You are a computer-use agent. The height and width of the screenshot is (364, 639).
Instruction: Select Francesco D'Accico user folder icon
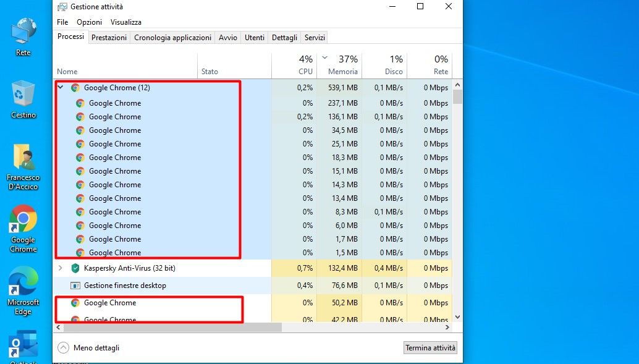click(x=23, y=167)
